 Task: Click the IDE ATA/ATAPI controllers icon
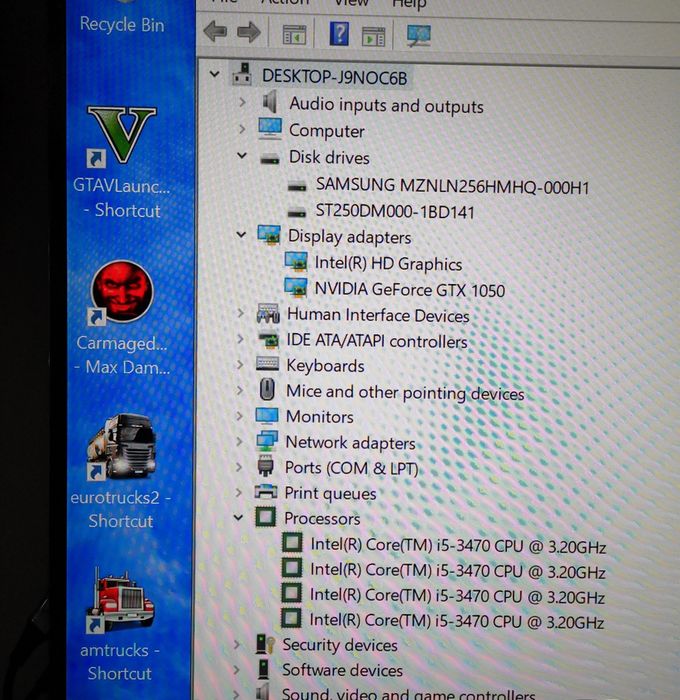268,340
